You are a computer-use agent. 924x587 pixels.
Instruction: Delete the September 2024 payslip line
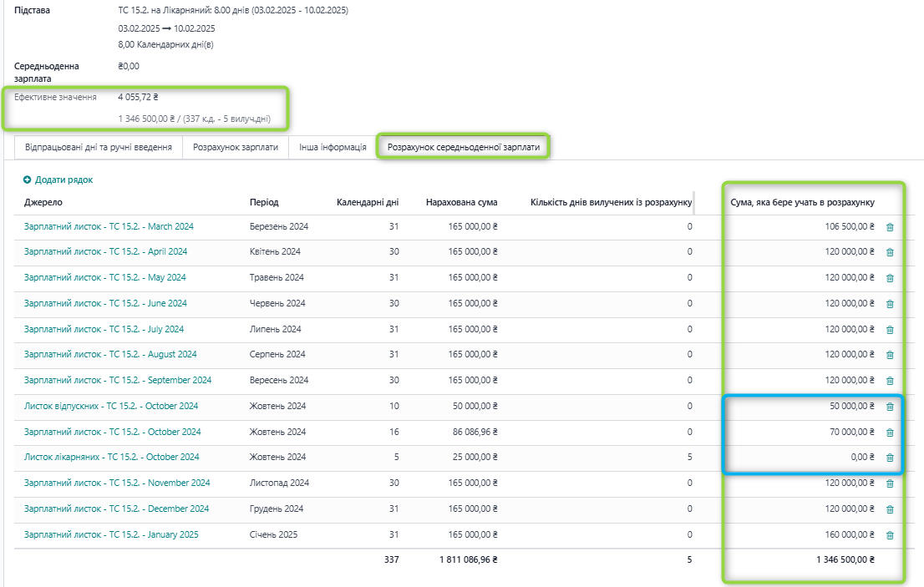click(889, 381)
